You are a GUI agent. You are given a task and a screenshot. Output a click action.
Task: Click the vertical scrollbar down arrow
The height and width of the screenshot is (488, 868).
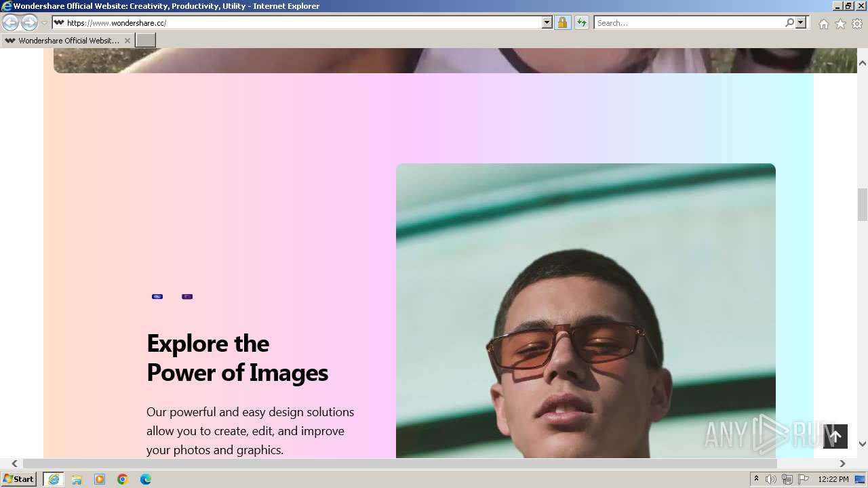click(863, 444)
